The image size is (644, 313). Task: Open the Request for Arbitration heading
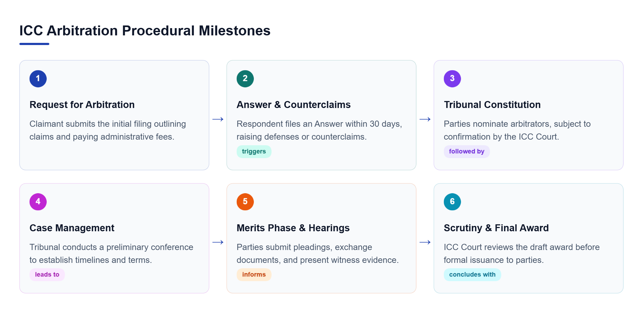pos(82,105)
